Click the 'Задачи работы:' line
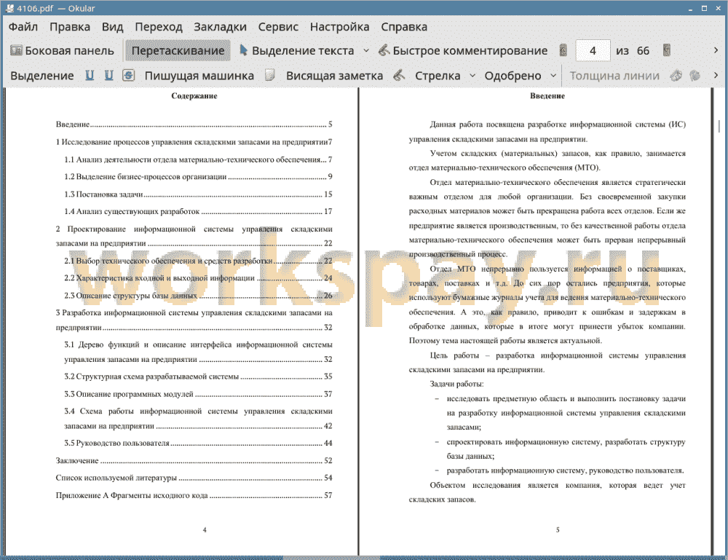 (456, 384)
